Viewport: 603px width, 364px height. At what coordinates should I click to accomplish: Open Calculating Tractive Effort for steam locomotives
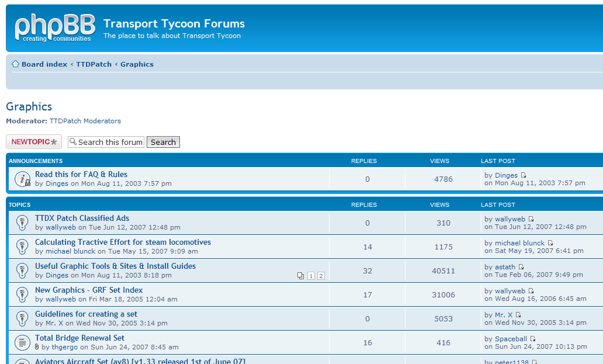[123, 242]
